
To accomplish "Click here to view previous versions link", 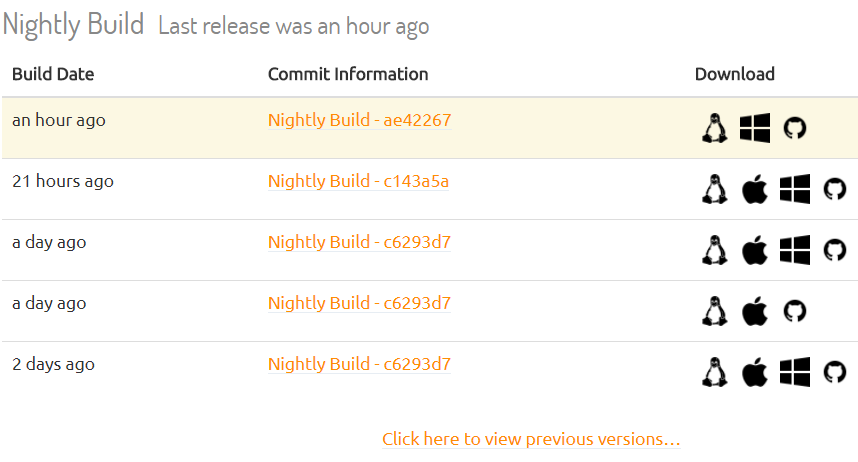I will click(531, 439).
